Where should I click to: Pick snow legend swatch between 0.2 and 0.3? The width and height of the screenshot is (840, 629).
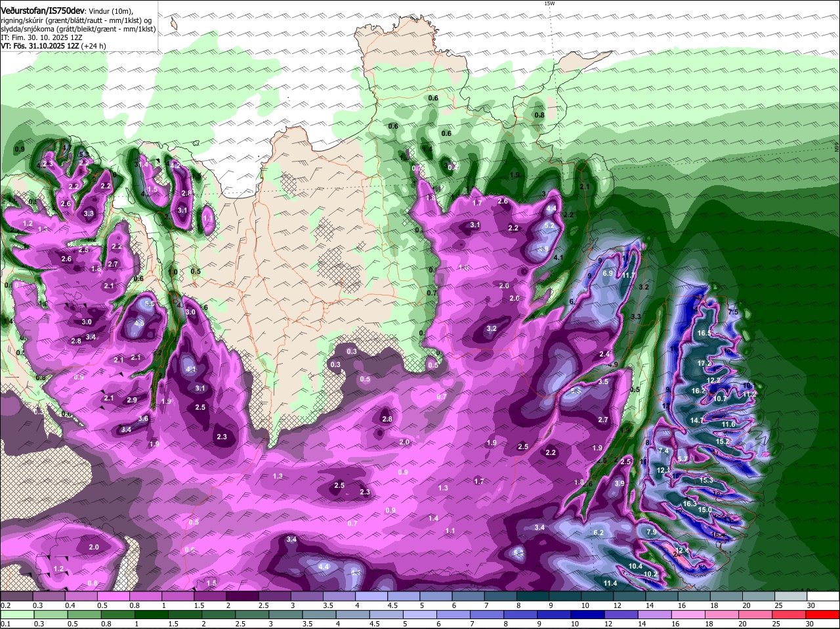(x=17, y=596)
